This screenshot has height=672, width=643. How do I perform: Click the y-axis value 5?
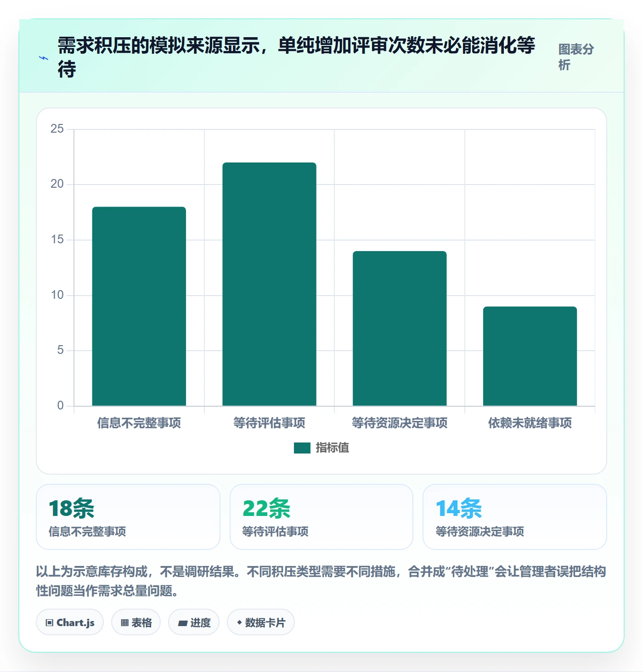point(60,350)
